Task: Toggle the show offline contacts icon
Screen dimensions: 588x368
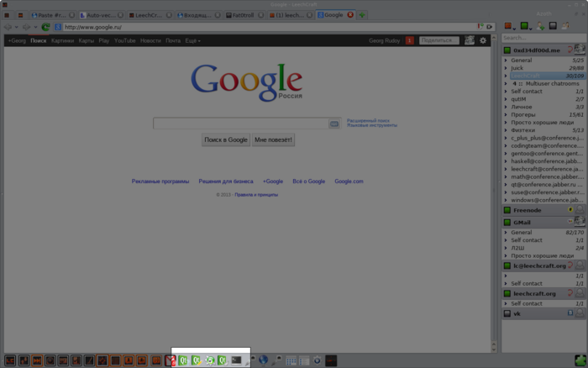Action: (553, 25)
